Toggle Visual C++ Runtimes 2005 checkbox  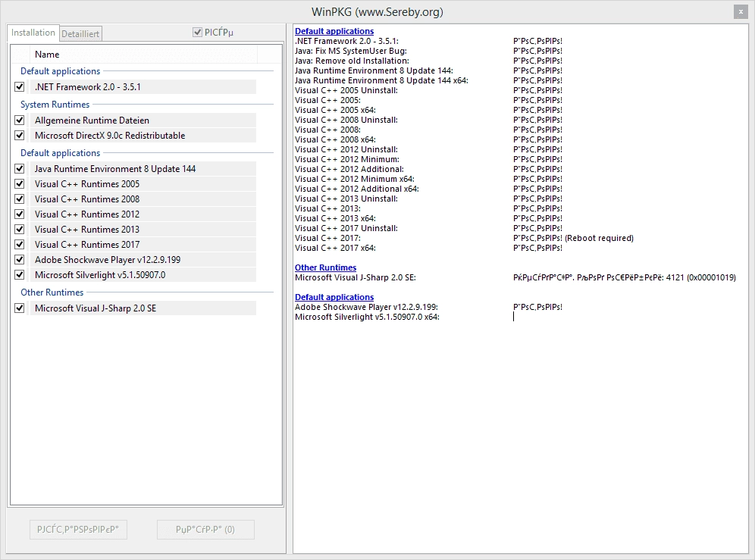point(19,184)
